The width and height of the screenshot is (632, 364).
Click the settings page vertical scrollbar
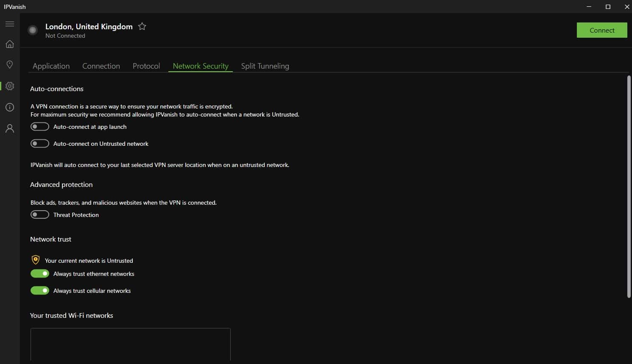pos(629,186)
